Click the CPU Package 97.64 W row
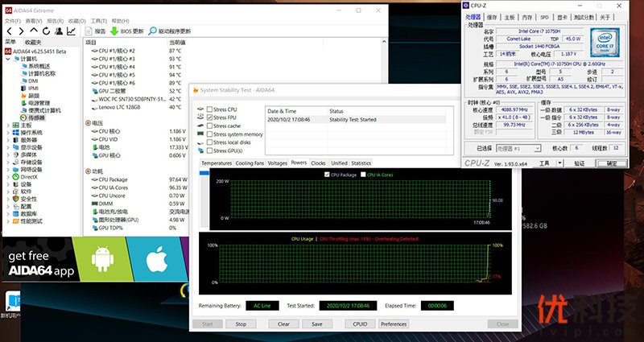Screen dimensions: 644x342 138,179
